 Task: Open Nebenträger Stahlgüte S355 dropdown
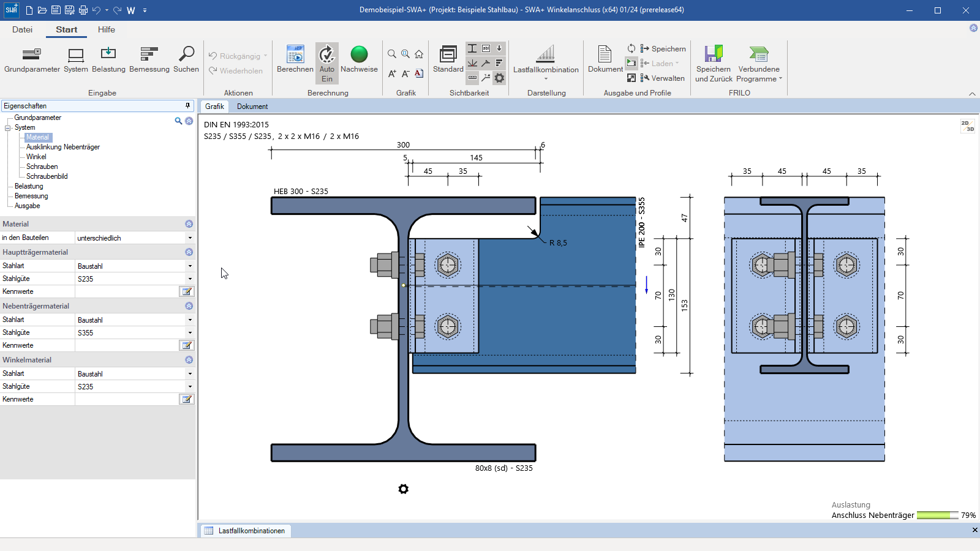point(190,333)
